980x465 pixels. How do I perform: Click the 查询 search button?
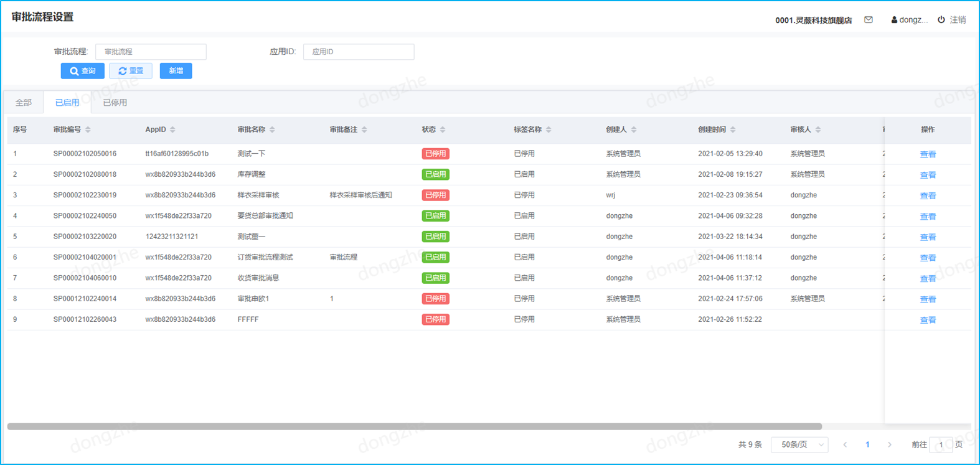coord(83,71)
